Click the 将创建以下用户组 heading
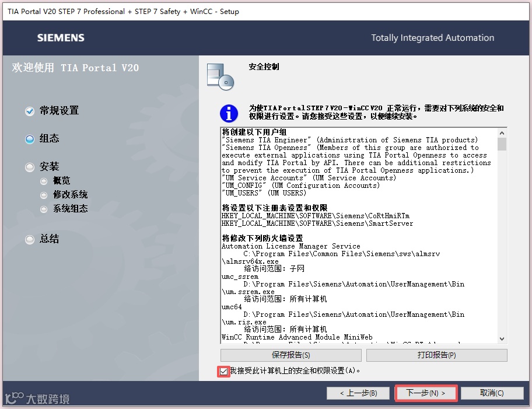The height and width of the screenshot is (409, 532). 254,132
